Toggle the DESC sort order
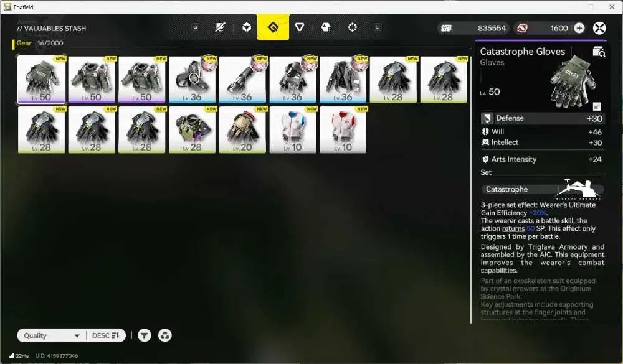Image resolution: width=623 pixels, height=364 pixels. [x=105, y=335]
